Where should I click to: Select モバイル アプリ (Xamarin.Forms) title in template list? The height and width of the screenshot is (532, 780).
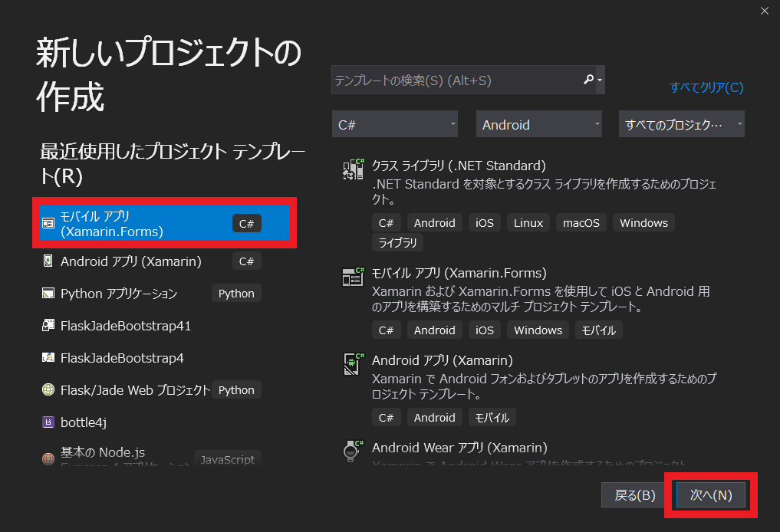tap(459, 273)
